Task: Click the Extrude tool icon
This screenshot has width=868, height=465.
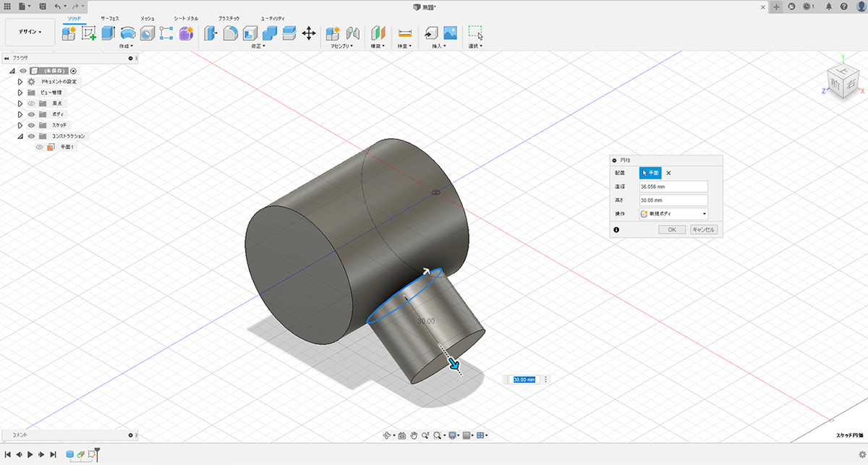Action: (x=109, y=33)
